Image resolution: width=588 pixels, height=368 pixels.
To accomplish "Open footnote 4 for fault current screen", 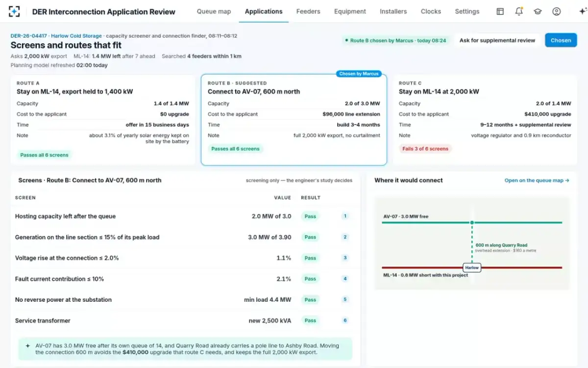I will click(x=345, y=279).
